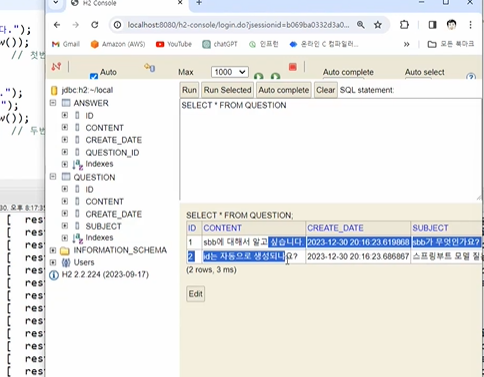Viewport: 484px width, 377px height.
Task: Toggle the Auto commit checkbox
Action: [94, 76]
